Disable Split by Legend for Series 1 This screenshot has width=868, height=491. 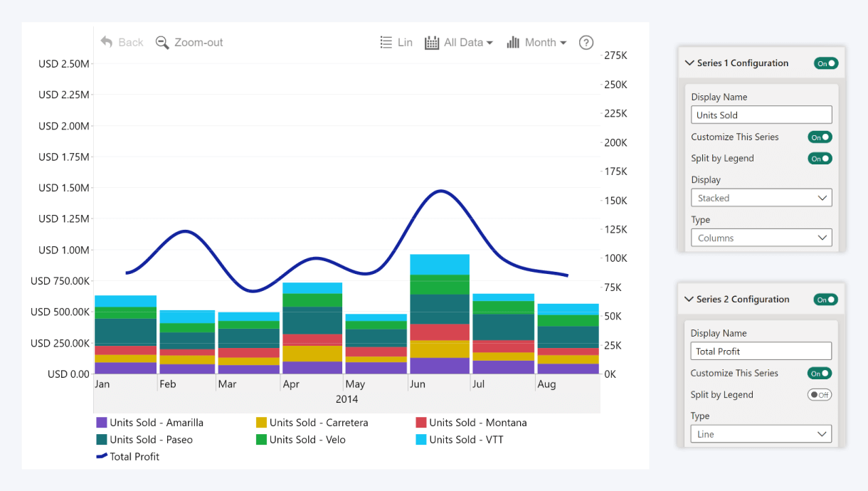(820, 159)
